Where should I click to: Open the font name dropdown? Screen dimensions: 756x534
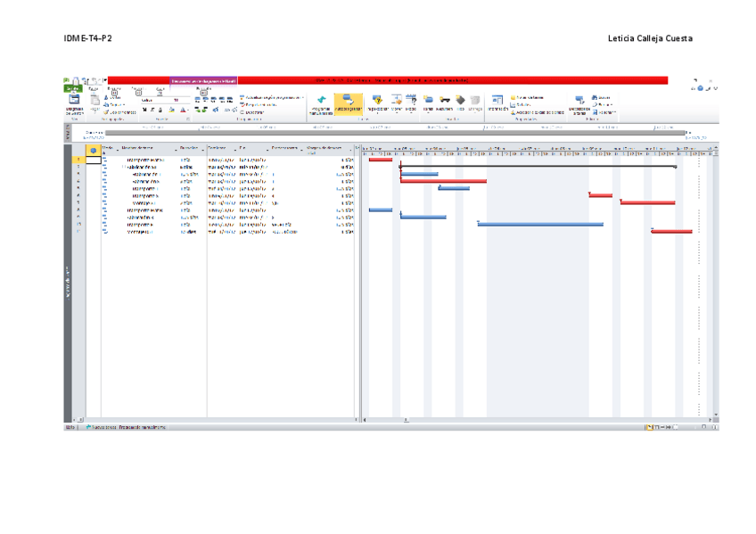pyautogui.click(x=159, y=100)
